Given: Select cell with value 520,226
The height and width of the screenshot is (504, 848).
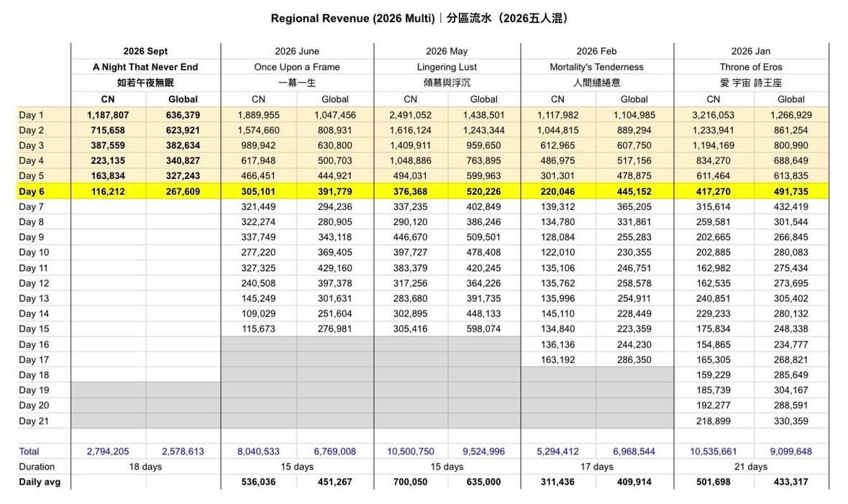Looking at the screenshot, I should coord(483,191).
